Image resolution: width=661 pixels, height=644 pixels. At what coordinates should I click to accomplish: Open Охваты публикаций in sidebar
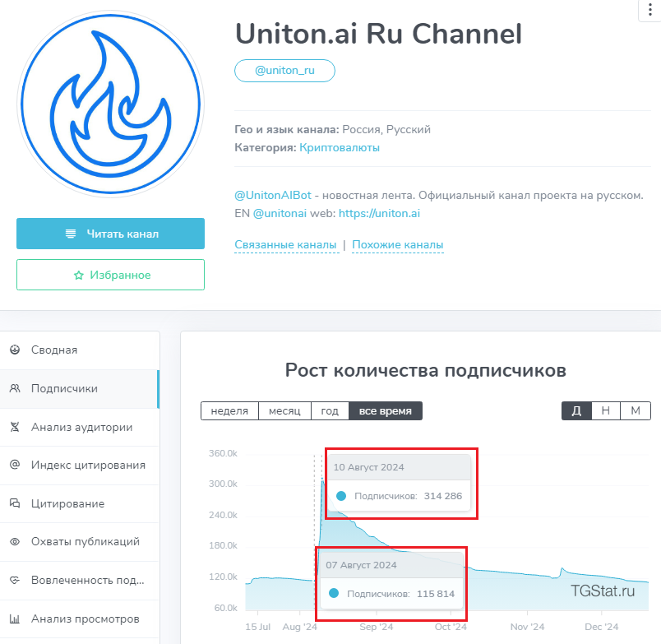80,542
